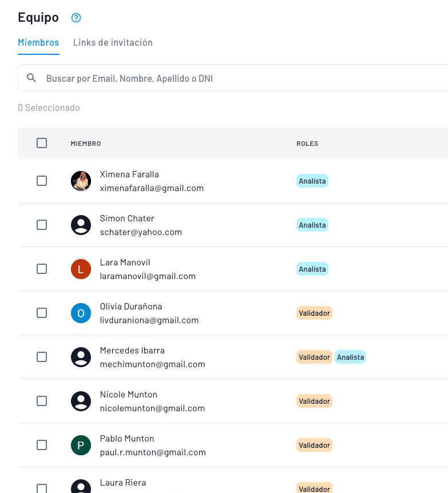Screen dimensions: 448x493
Task: Click the Analista badge of Mercedes Ibarra
Action: (x=350, y=357)
